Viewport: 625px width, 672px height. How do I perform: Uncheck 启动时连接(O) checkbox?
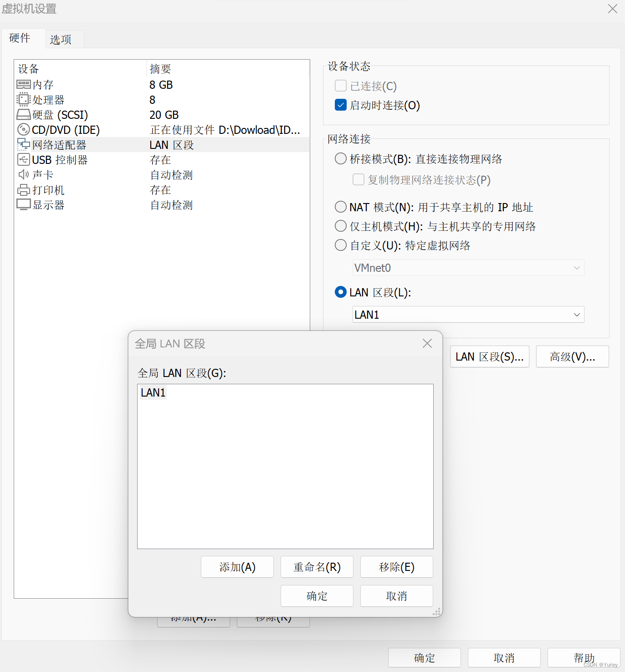pos(341,105)
